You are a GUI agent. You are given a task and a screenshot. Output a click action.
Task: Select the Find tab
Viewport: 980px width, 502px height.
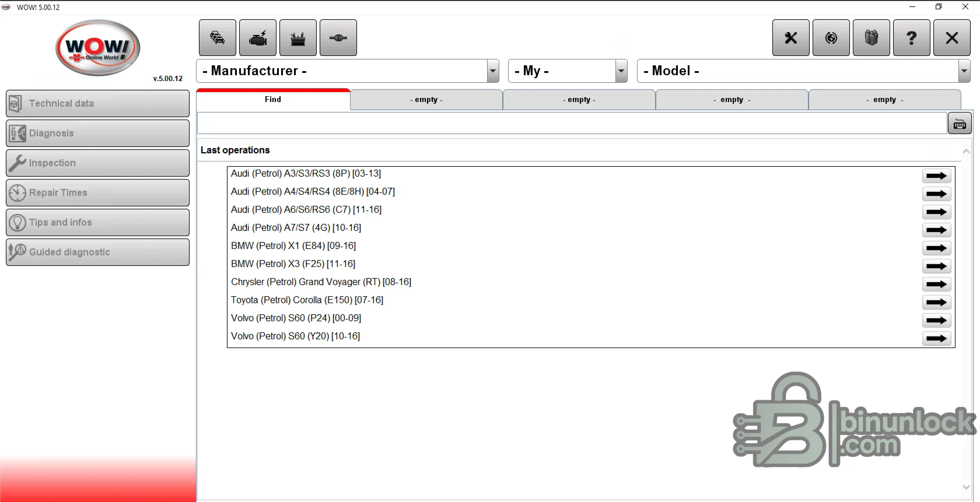(273, 99)
